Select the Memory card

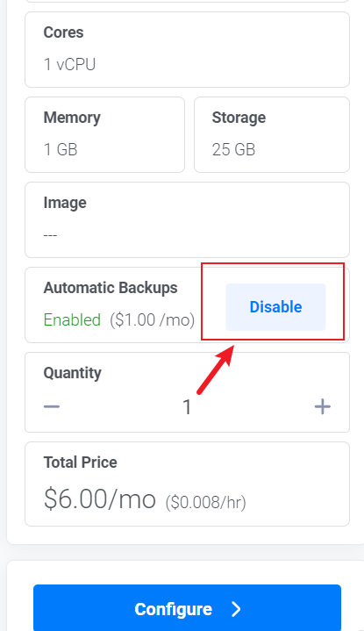104,135
